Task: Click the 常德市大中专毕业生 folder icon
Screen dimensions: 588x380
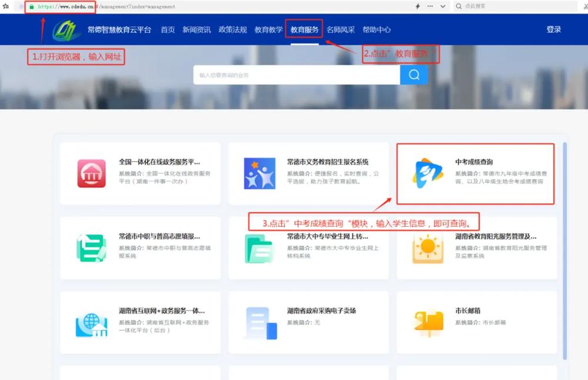Action: (260, 248)
